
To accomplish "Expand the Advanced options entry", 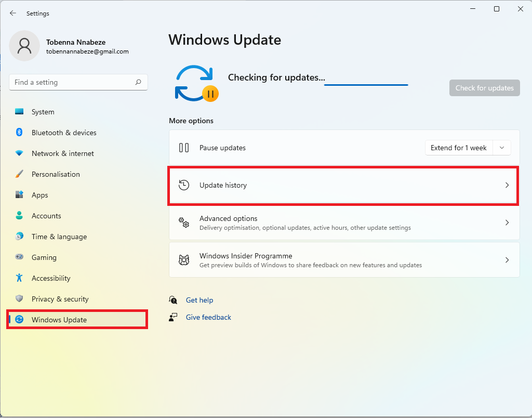I will coord(344,223).
